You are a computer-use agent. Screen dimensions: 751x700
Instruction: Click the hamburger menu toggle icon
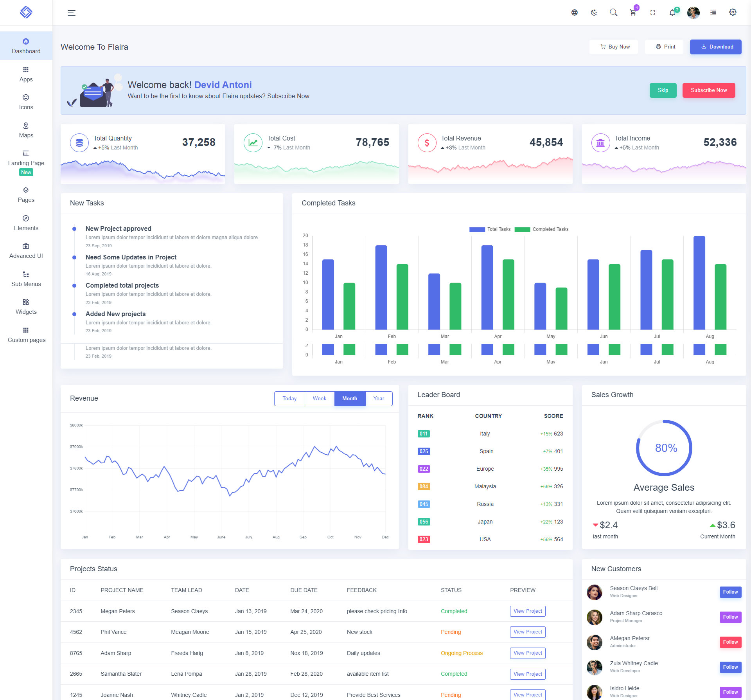(71, 13)
